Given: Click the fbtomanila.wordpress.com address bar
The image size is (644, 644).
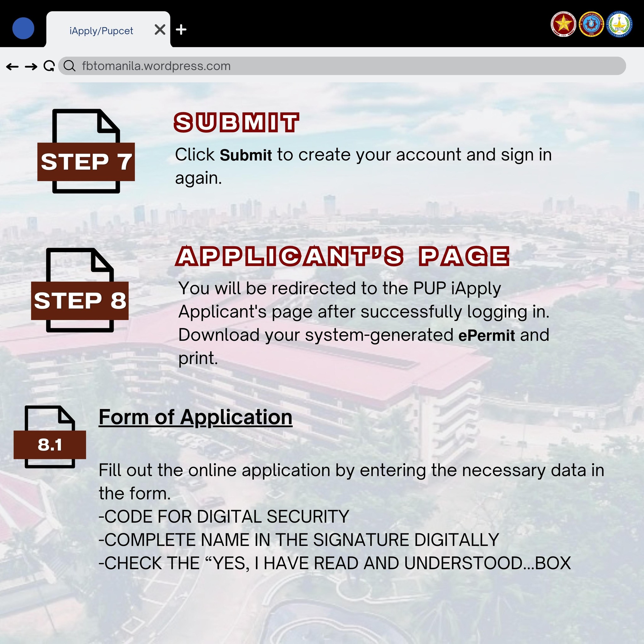Looking at the screenshot, I should 342,66.
